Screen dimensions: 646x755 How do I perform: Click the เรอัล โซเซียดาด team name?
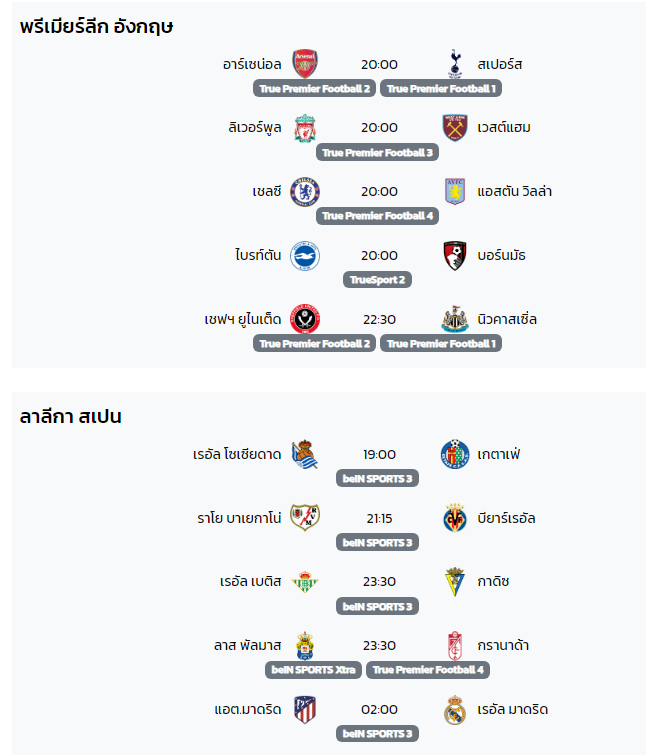tap(237, 454)
